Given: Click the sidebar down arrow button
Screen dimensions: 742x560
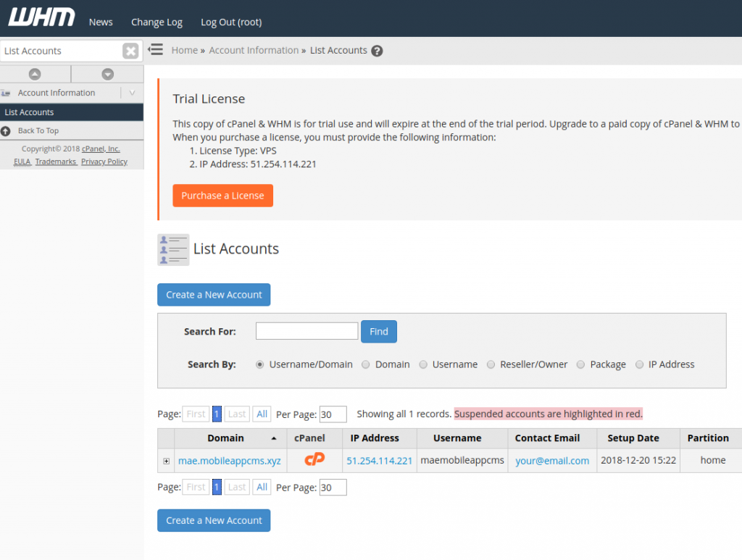Looking at the screenshot, I should (x=108, y=74).
